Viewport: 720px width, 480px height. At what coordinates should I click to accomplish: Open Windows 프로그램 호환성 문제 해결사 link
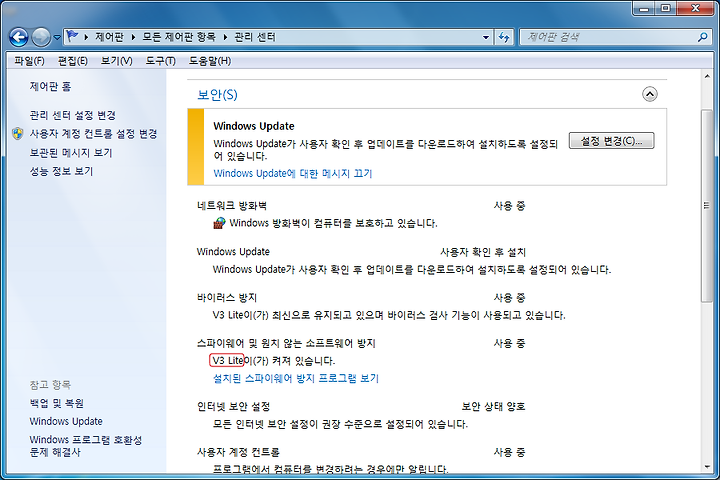(86, 446)
